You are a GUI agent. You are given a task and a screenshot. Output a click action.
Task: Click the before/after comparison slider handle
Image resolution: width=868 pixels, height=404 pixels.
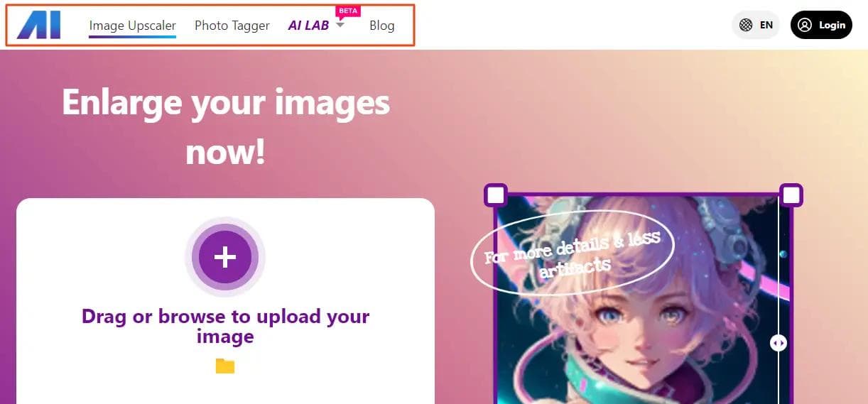click(x=779, y=343)
